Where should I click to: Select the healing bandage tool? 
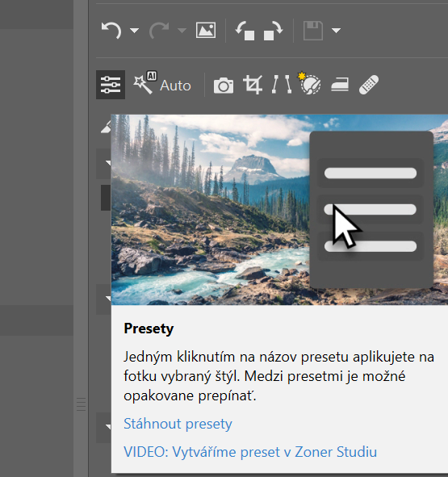(x=369, y=85)
